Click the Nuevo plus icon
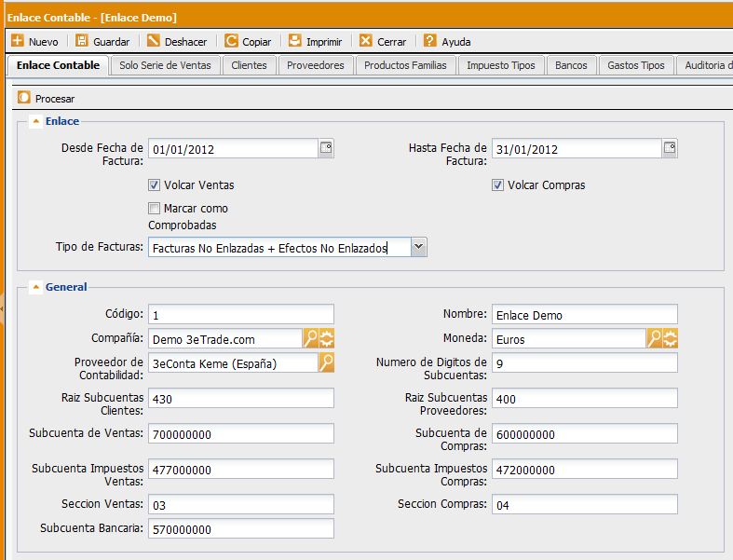 click(18, 41)
